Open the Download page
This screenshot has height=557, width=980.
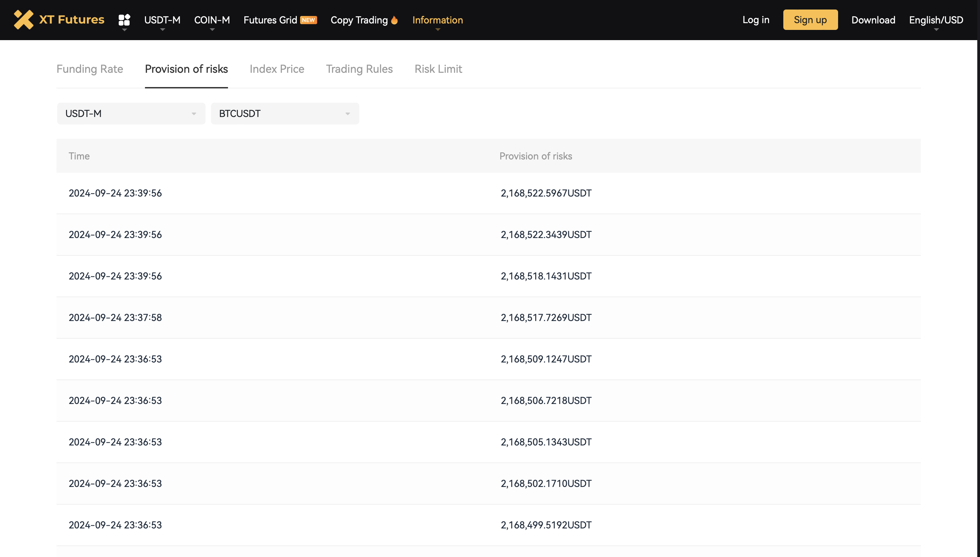873,20
